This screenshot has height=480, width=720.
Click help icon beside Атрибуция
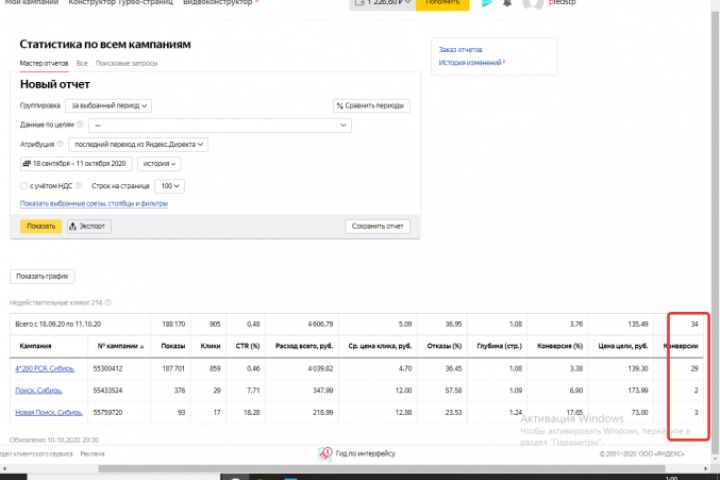pos(60,144)
